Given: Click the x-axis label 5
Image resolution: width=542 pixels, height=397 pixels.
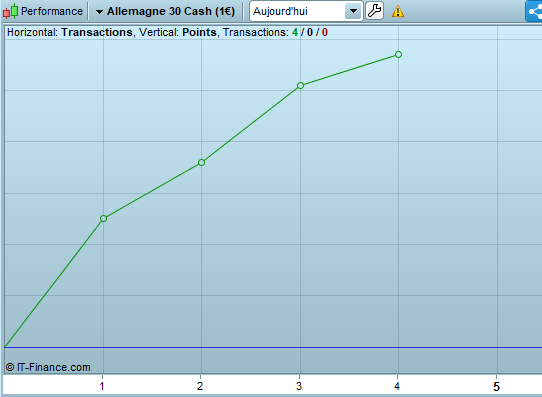Looking at the screenshot, I should [496, 387].
